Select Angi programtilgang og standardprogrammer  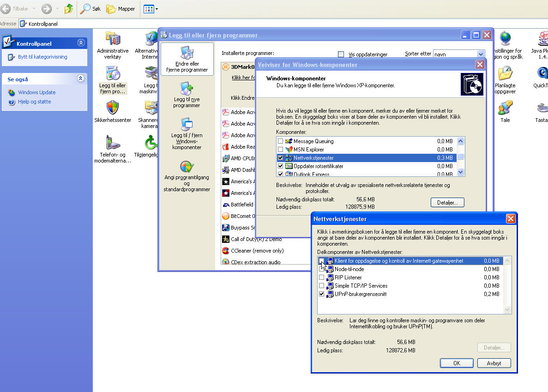[x=187, y=176]
